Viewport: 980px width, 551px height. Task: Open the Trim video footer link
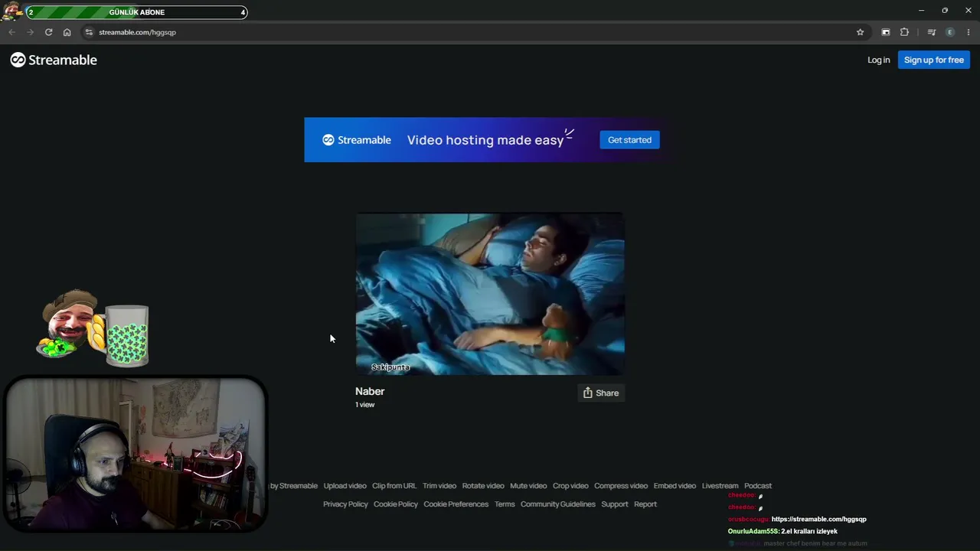(439, 486)
